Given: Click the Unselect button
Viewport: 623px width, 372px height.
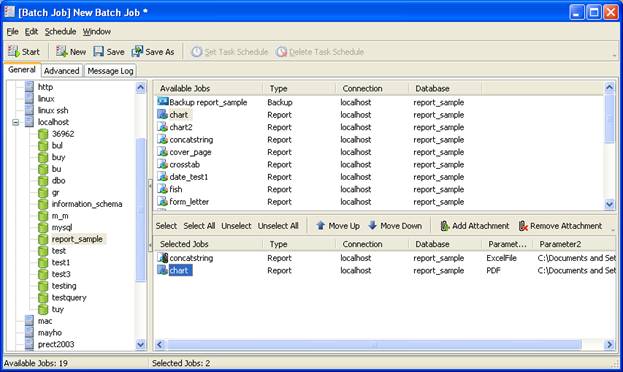Looking at the screenshot, I should 236,226.
